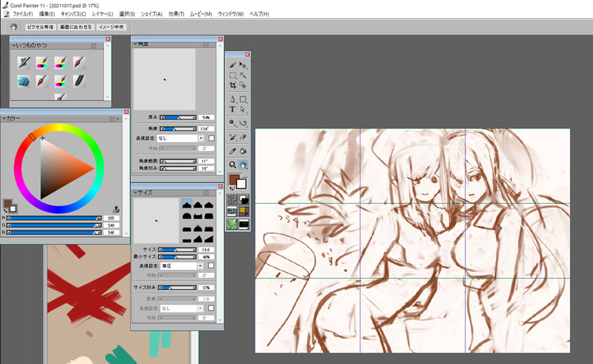Click the hue ring in カラー panel
Viewport: 593px width, 364px height.
[x=59, y=128]
